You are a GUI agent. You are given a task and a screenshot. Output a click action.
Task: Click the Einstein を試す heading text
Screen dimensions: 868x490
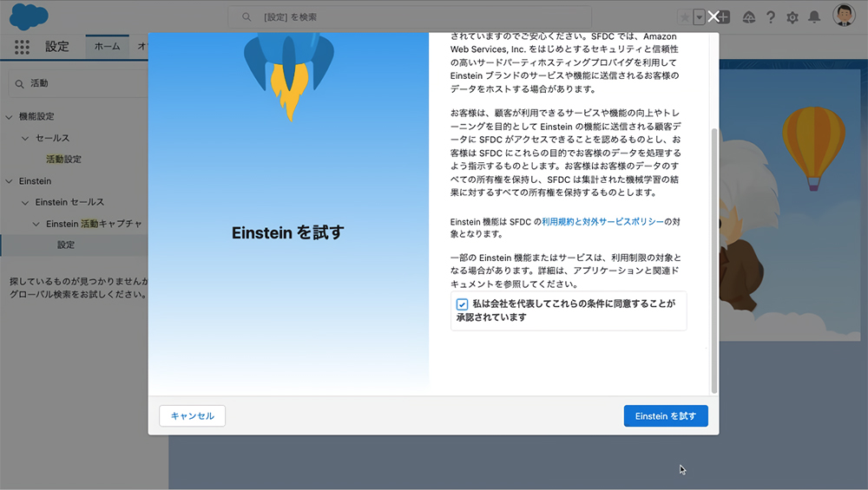[x=288, y=232]
